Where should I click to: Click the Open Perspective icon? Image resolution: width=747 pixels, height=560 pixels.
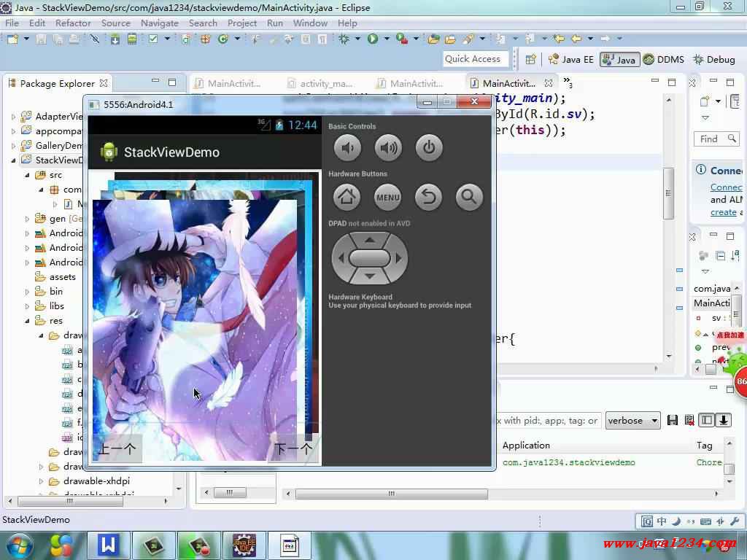pos(531,59)
